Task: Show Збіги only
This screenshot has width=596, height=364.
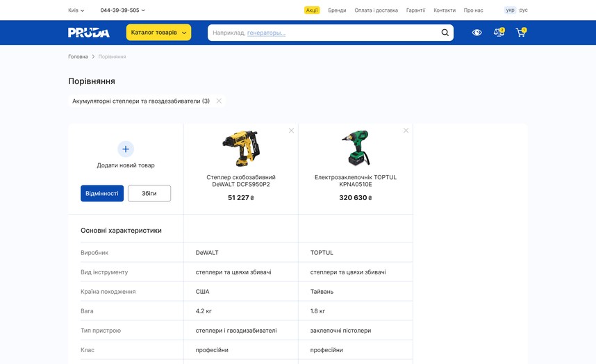Action: pos(149,193)
